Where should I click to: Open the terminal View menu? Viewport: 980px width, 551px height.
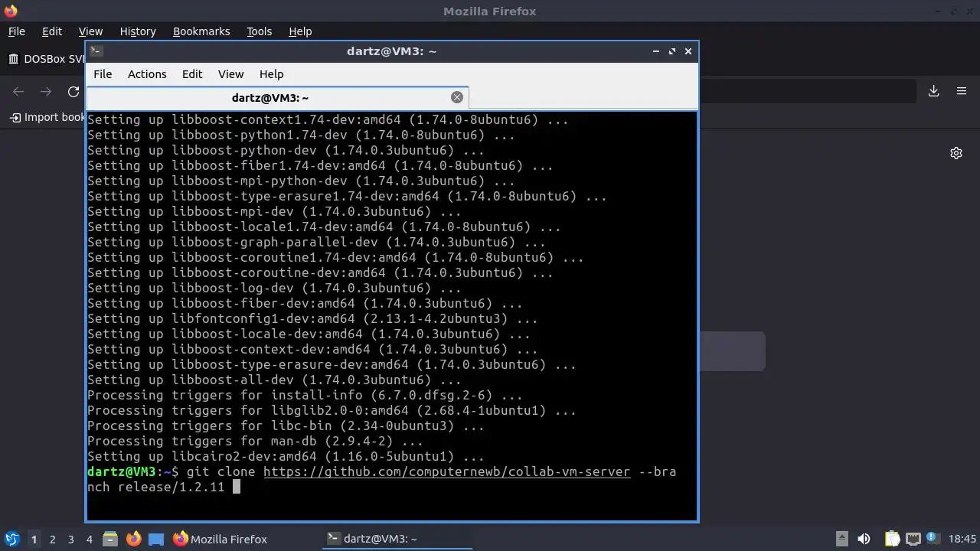[230, 74]
